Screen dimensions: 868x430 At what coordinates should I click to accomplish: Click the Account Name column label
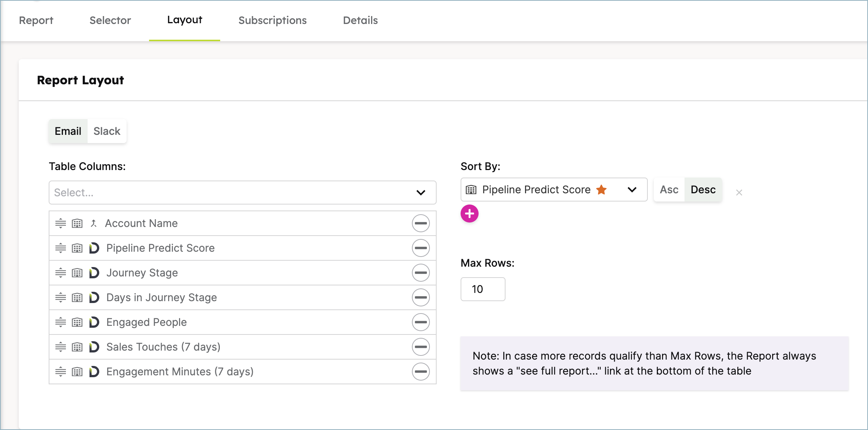[x=141, y=223]
